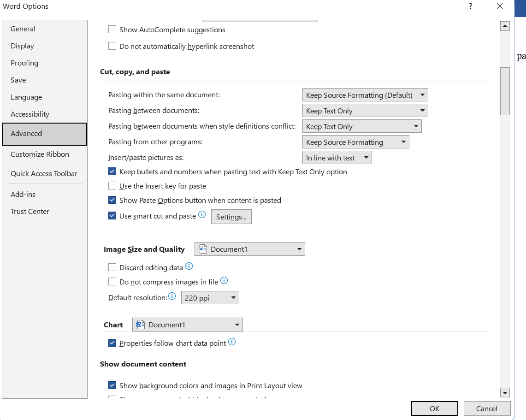Click info icon beside Use smart cut and paste

(201, 214)
